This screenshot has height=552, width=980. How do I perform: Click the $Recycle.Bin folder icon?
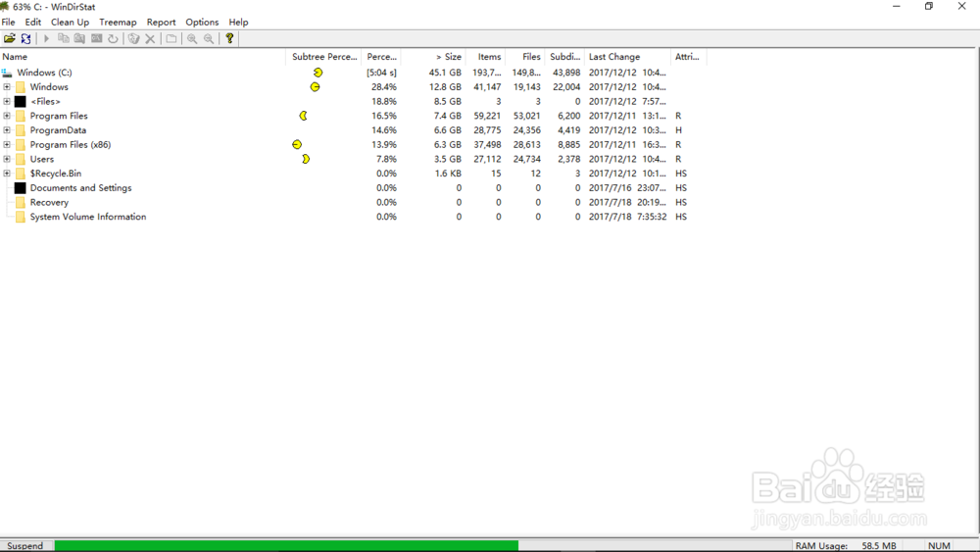coord(21,174)
